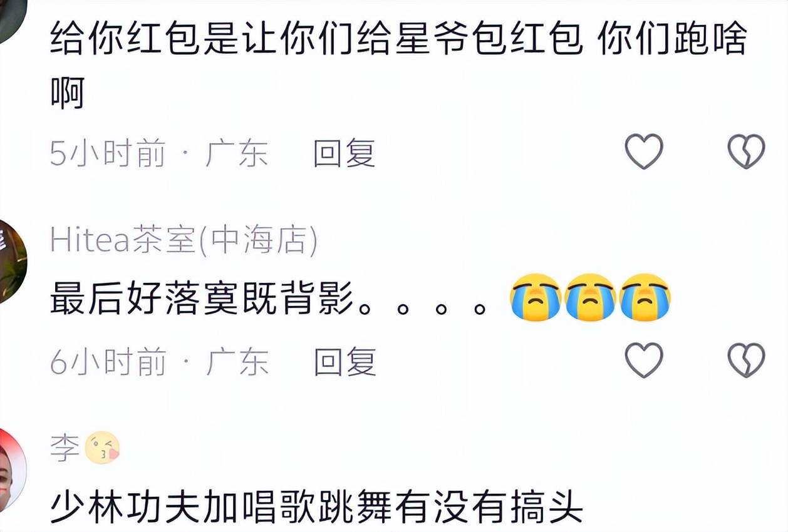Viewport: 788px width, 532px height.
Task: Dislike the Hitea茶室 comment with broken heart
Action: (x=746, y=361)
